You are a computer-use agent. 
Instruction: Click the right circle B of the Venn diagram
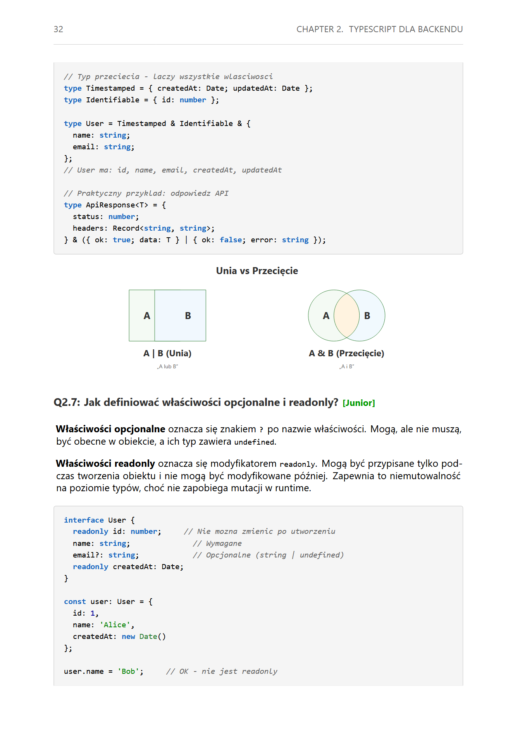(x=371, y=316)
